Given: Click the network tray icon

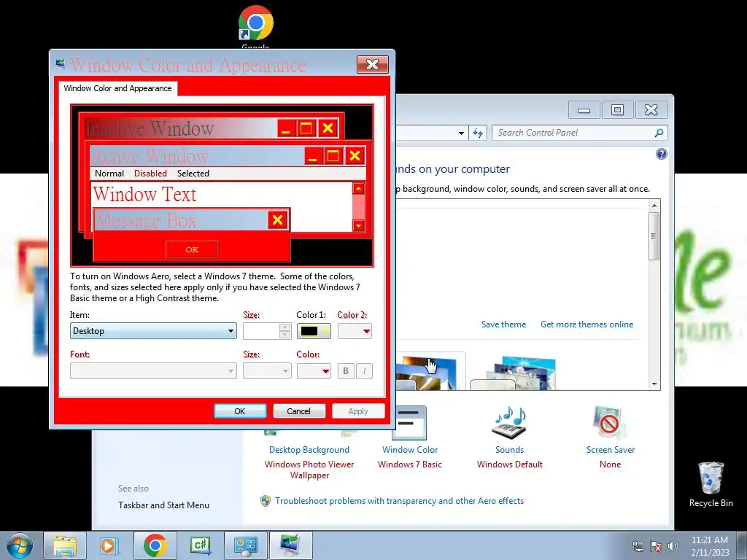Looking at the screenshot, I should click(x=638, y=546).
